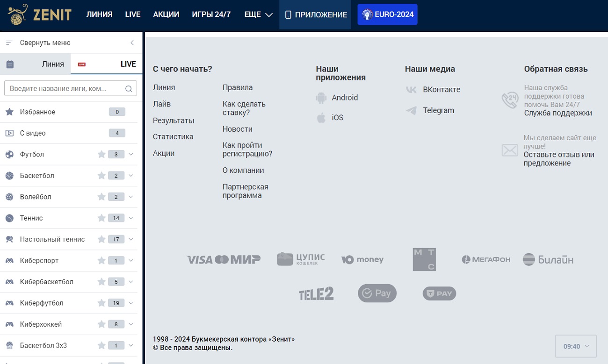Click the VK logo icon
The width and height of the screenshot is (608, 364).
tap(411, 90)
